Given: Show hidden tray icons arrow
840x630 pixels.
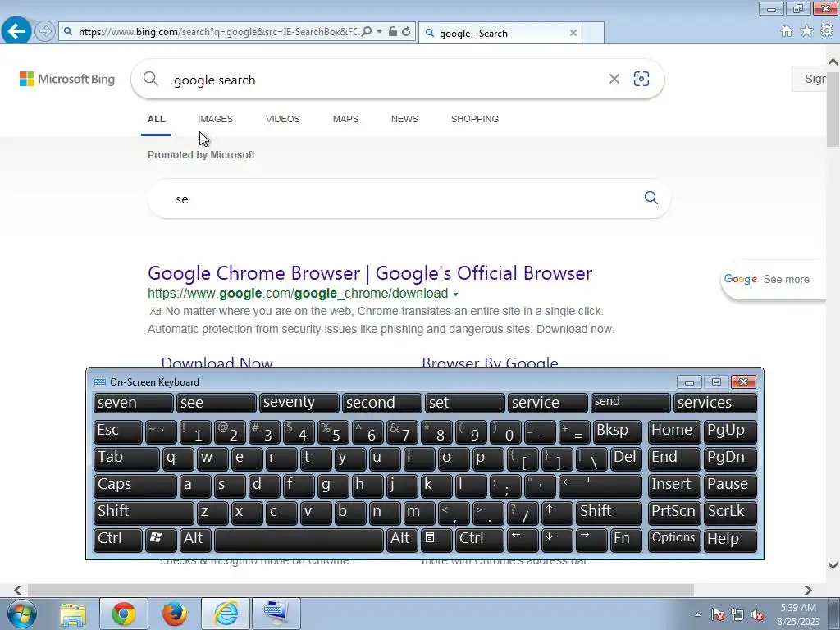Looking at the screenshot, I should [x=697, y=614].
